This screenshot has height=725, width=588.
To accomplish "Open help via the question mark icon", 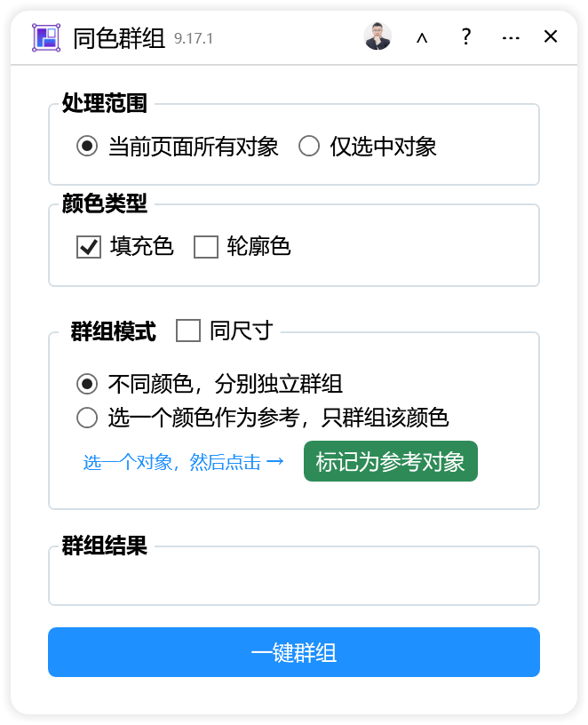I will click(466, 36).
